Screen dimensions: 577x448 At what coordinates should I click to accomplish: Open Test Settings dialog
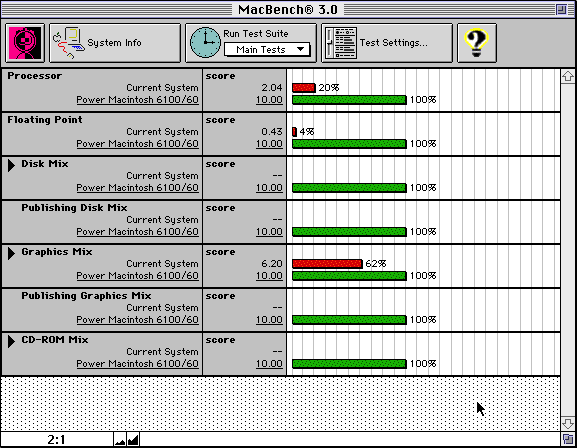click(x=387, y=43)
